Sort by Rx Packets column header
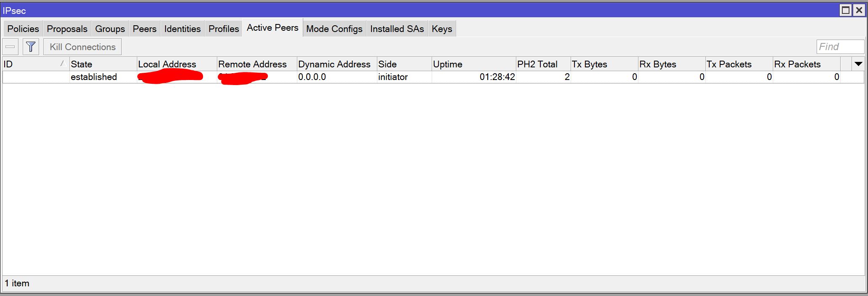Screen dimensions: 868x296 [807, 64]
